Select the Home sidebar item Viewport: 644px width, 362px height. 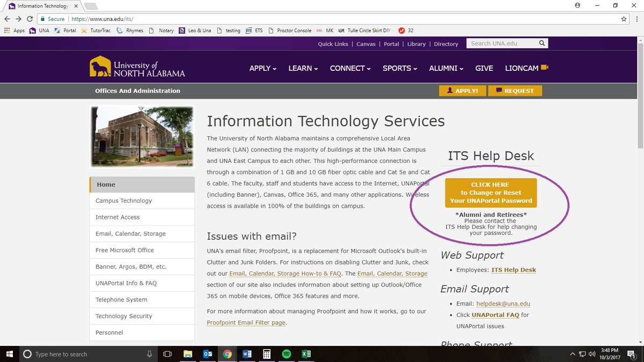pyautogui.click(x=142, y=184)
